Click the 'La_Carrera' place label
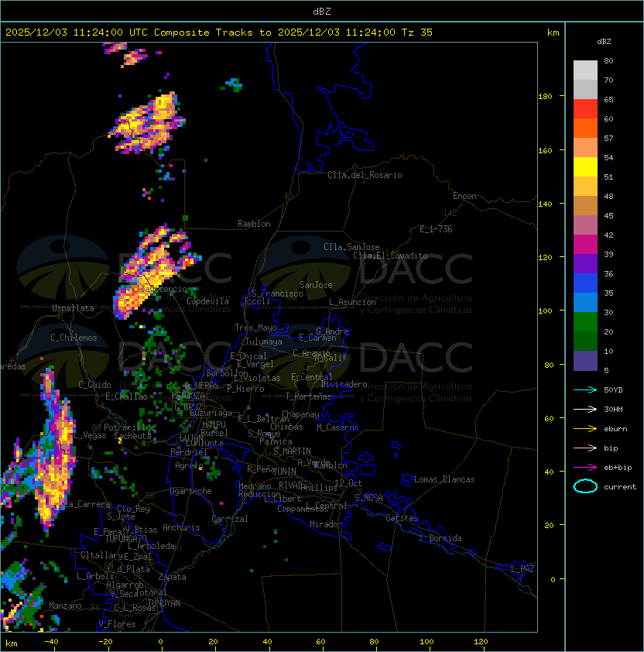The width and height of the screenshot is (644, 652). (x=87, y=504)
